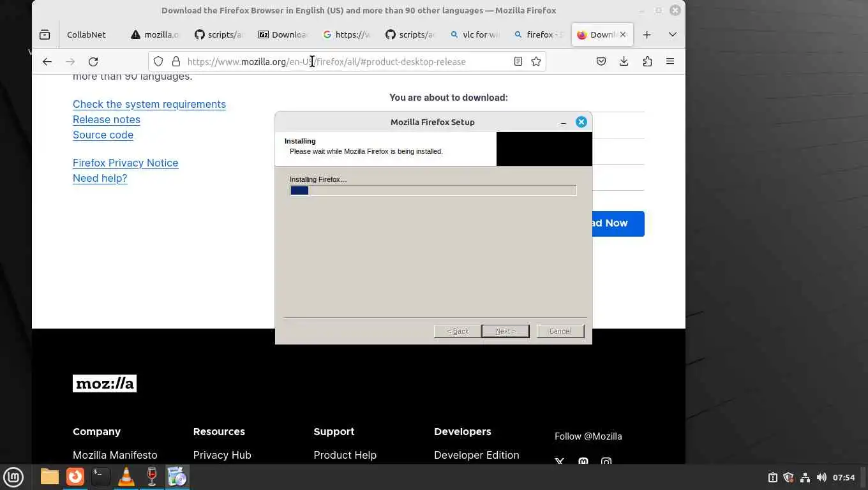Image resolution: width=868 pixels, height=490 pixels.
Task: Click the Installing Firefox progress bar
Action: coord(433,190)
